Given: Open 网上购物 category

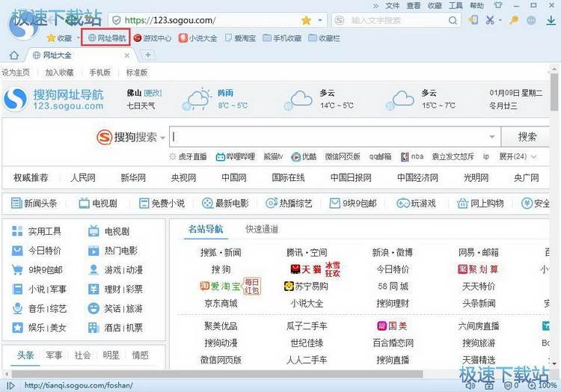Looking at the screenshot, I should [x=480, y=203].
